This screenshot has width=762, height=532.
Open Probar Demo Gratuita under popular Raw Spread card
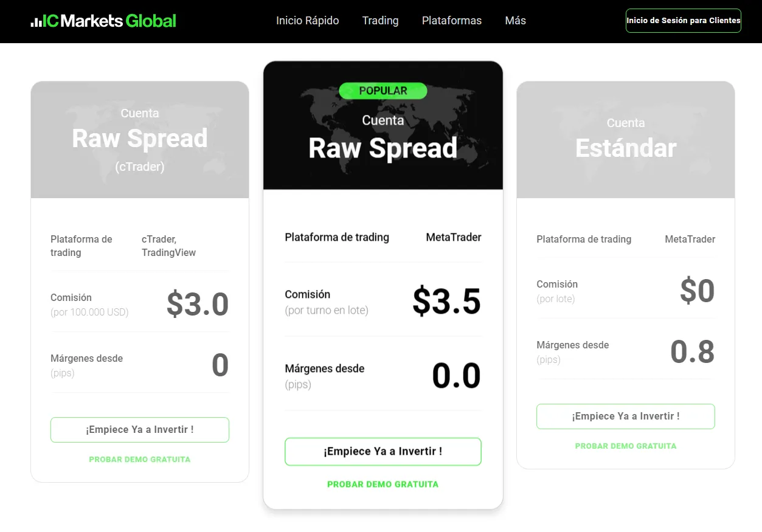(383, 485)
